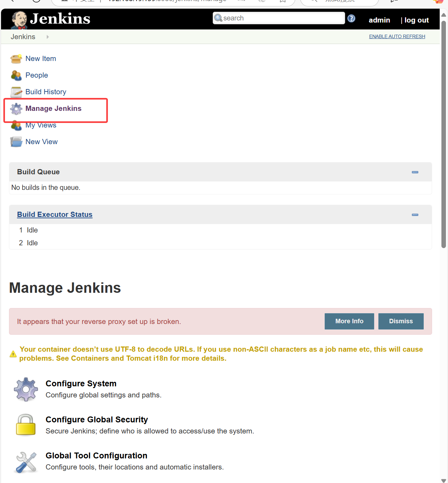448x483 pixels.
Task: Open New Item in sidebar
Action: [x=41, y=59]
